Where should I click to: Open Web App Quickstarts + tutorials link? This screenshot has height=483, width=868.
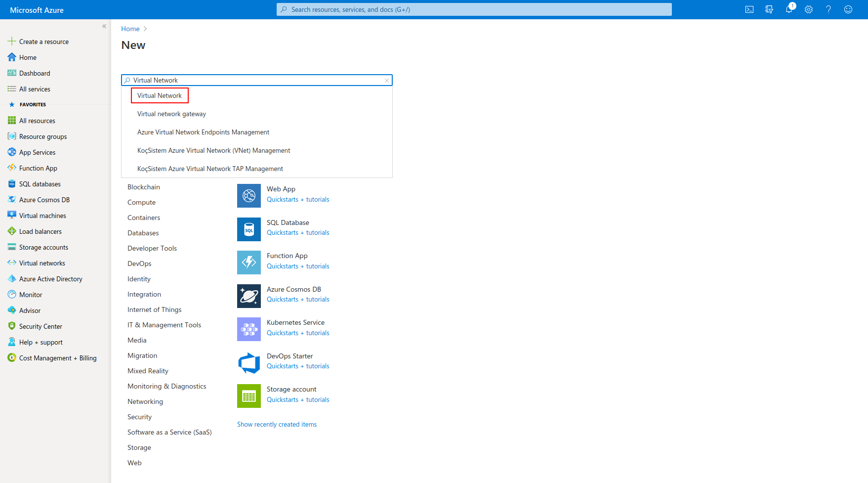[298, 200]
